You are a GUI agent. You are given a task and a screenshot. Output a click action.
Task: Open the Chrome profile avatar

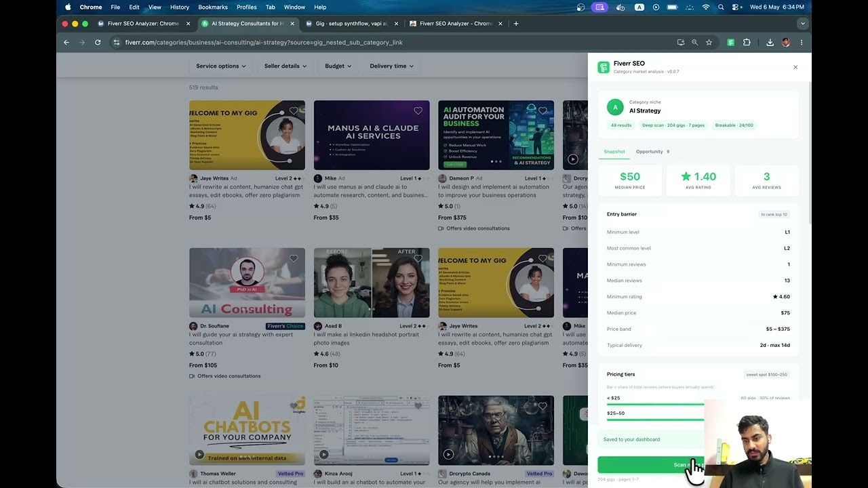point(786,42)
